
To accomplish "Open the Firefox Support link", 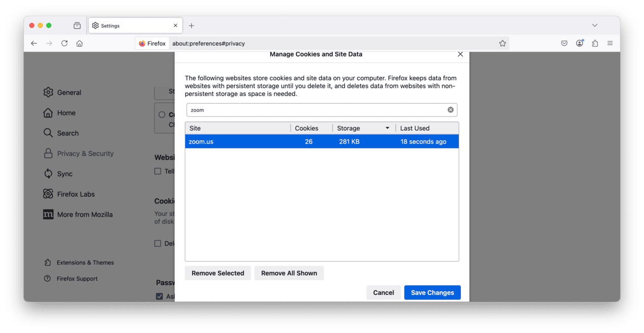I will [x=70, y=278].
